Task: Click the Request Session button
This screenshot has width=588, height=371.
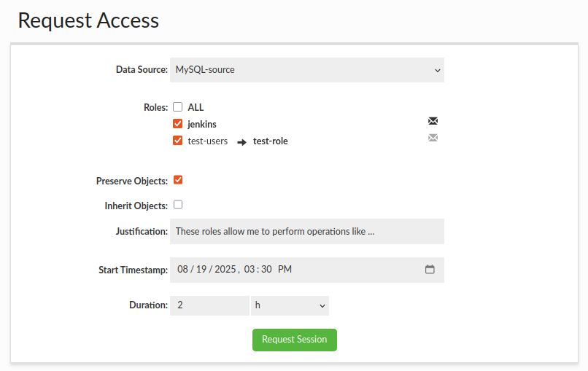Action: tap(295, 340)
